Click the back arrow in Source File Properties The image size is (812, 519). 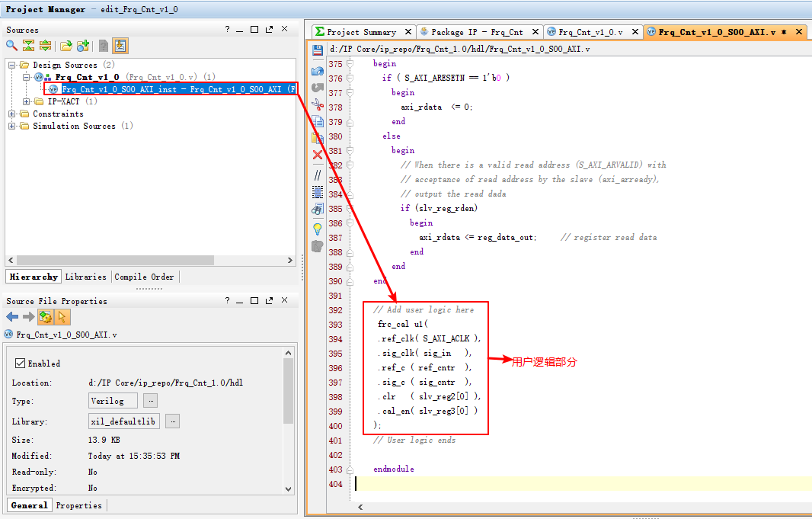[12, 316]
